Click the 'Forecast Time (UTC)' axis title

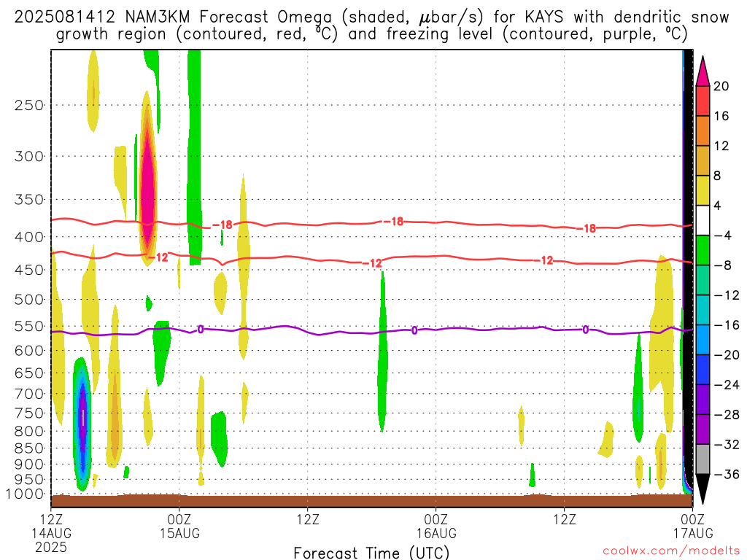tap(371, 553)
